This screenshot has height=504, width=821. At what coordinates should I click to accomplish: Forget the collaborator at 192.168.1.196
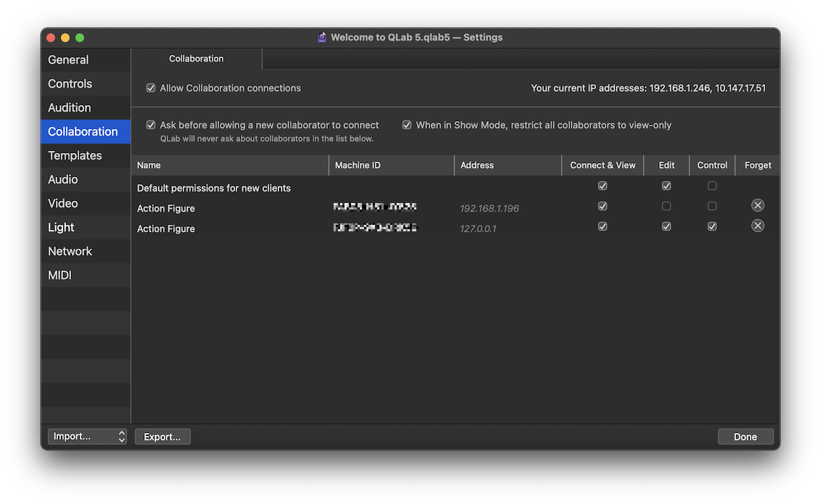point(757,205)
